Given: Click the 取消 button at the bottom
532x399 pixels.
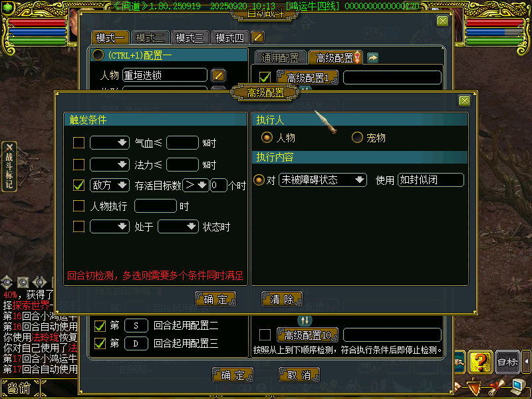Looking at the screenshot, I should click(299, 375).
